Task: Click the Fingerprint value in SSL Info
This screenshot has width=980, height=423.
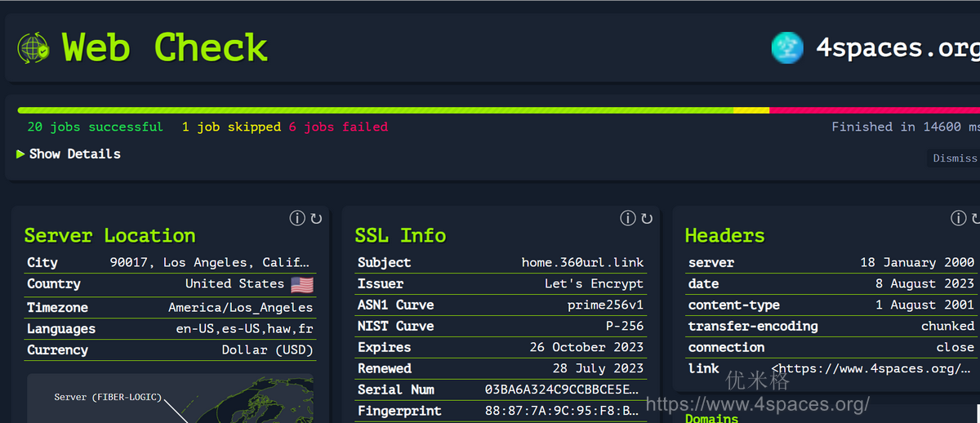Action: (x=563, y=412)
